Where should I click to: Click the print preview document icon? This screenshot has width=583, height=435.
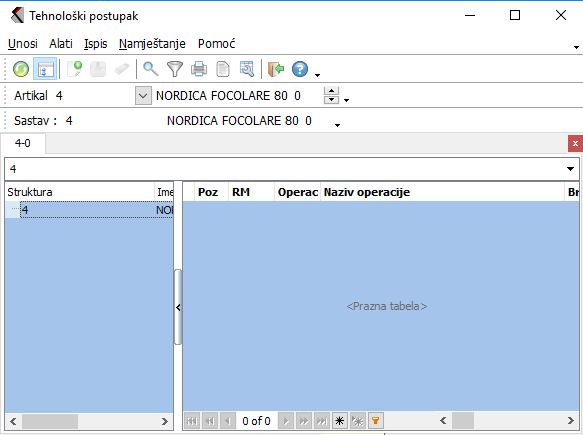tap(223, 69)
